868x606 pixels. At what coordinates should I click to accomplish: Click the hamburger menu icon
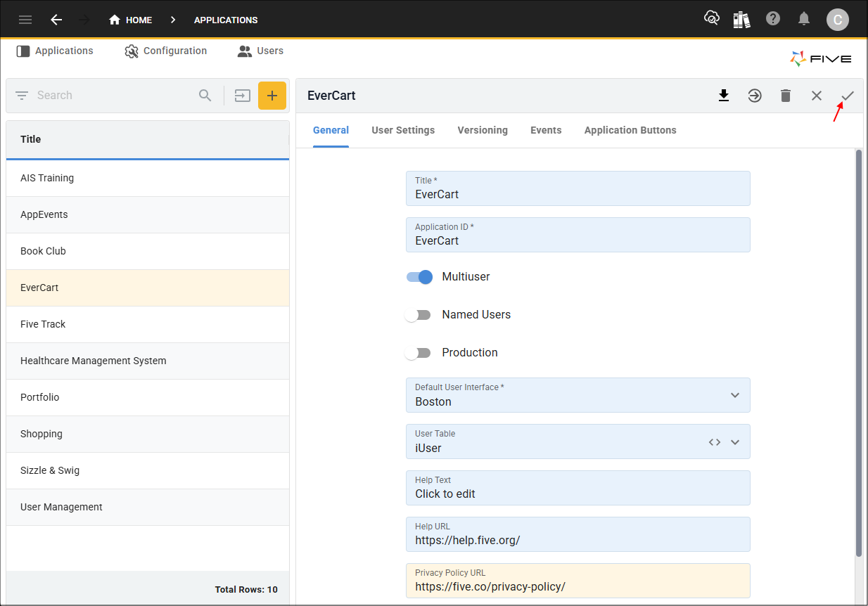click(x=25, y=20)
